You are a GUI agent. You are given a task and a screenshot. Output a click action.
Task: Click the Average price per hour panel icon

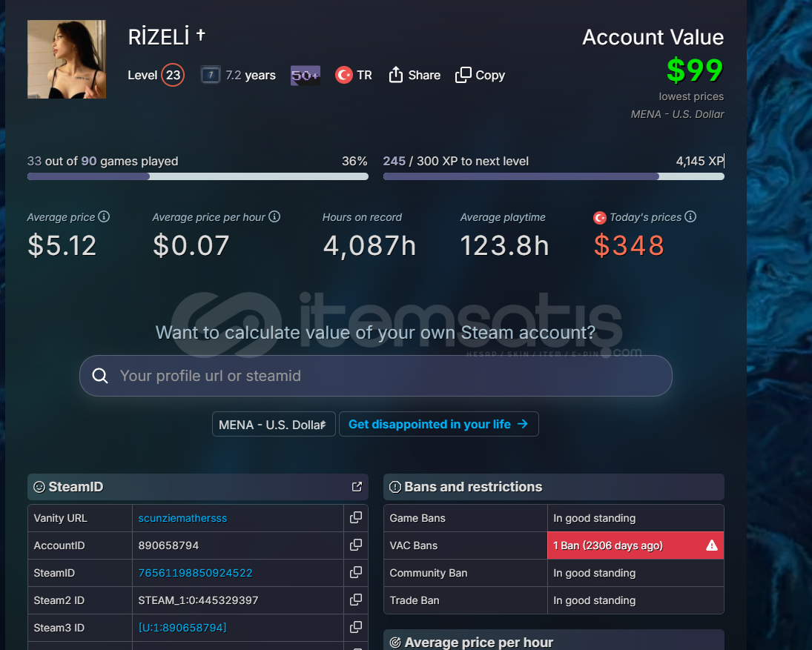tap(395, 643)
